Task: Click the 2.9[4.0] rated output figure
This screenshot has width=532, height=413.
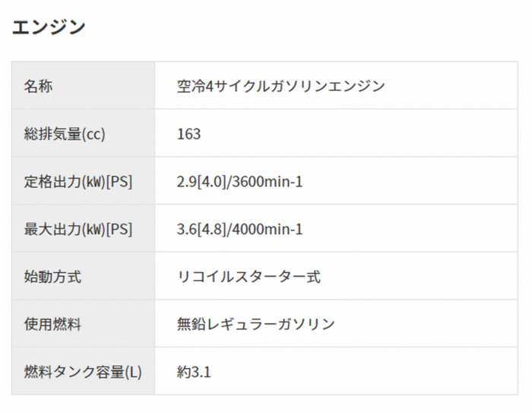Action: coord(201,182)
